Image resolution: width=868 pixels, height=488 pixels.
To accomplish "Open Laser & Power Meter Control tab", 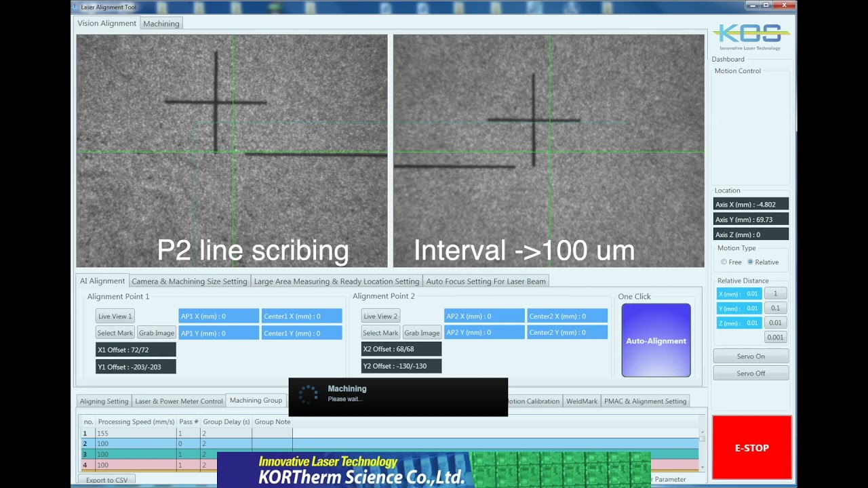I will click(x=179, y=401).
